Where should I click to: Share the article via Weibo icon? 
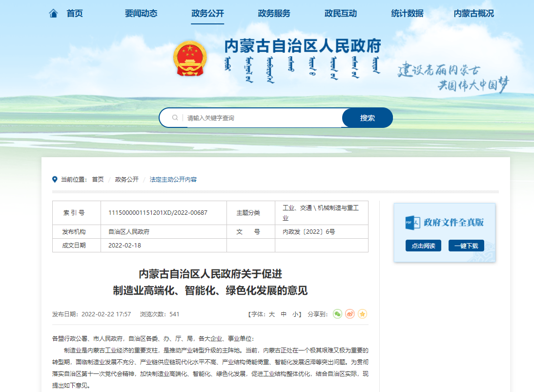(x=349, y=314)
